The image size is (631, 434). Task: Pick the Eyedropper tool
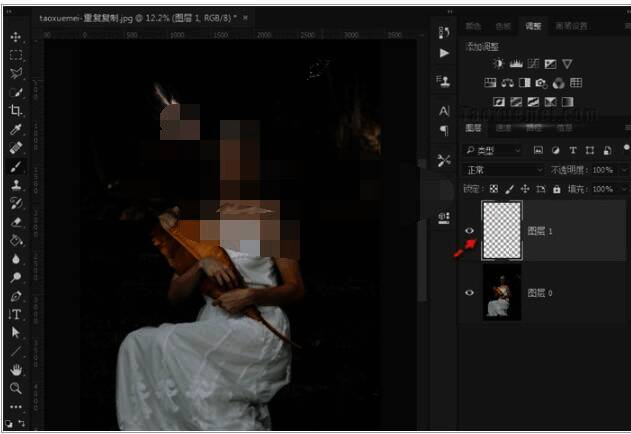click(16, 129)
